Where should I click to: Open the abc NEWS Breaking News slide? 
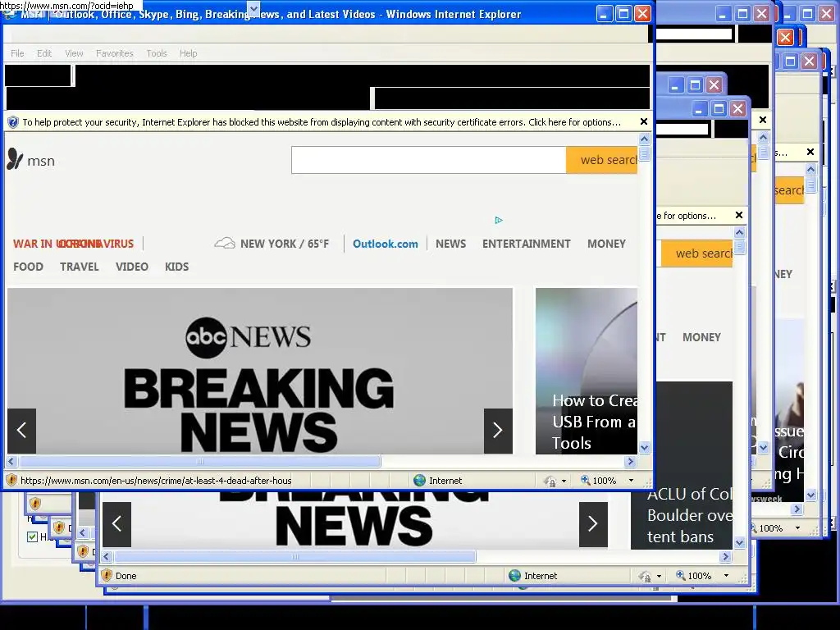(260, 371)
